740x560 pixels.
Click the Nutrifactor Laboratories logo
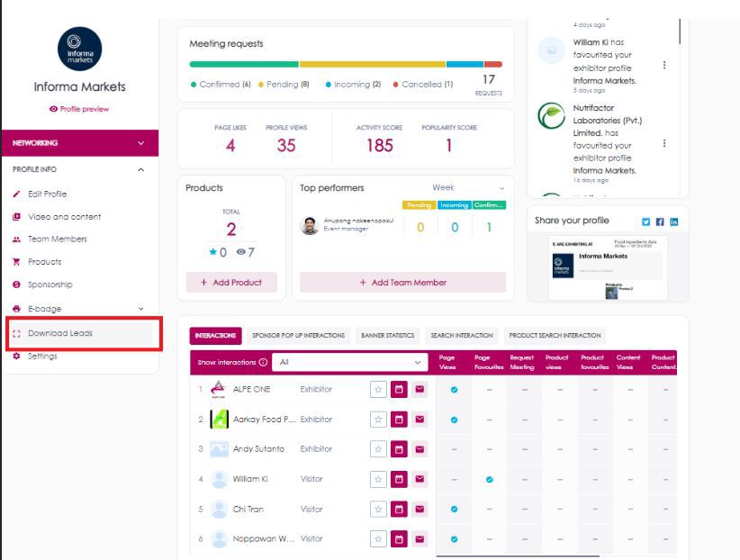[x=551, y=115]
